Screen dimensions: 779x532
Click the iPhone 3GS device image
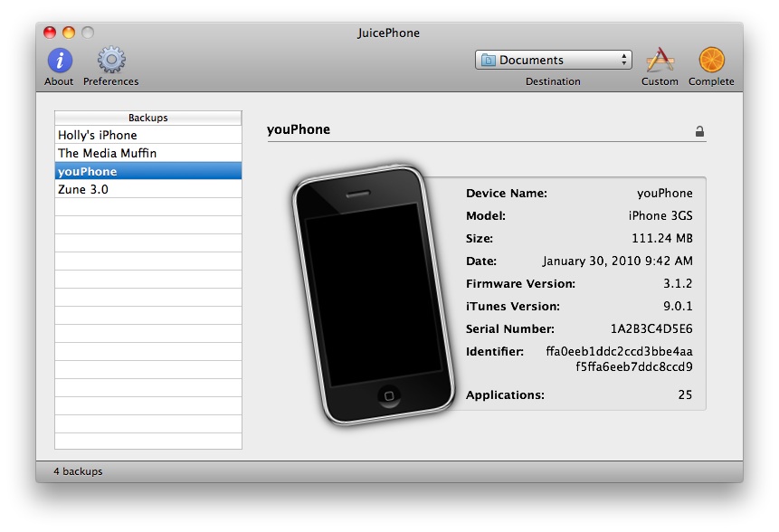point(374,295)
